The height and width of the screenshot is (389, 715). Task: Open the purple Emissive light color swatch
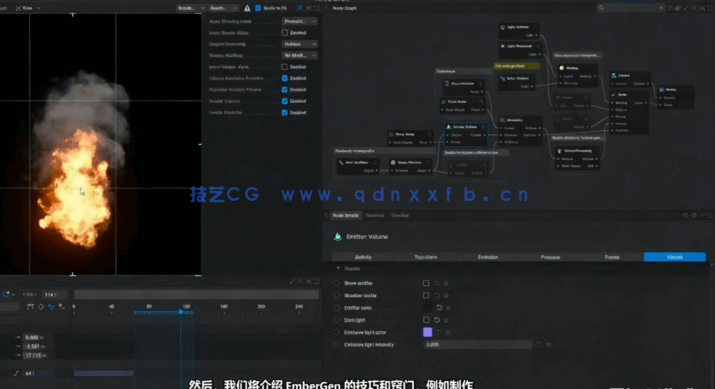[427, 332]
